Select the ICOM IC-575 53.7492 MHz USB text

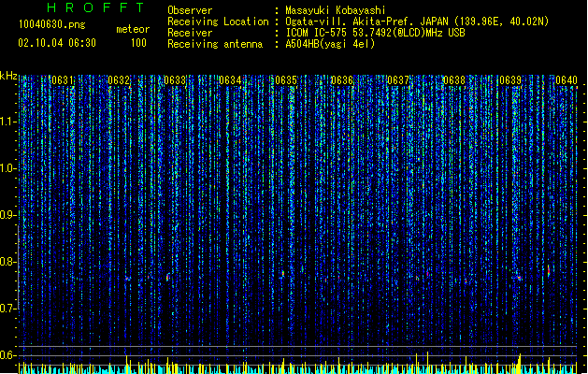(x=375, y=33)
